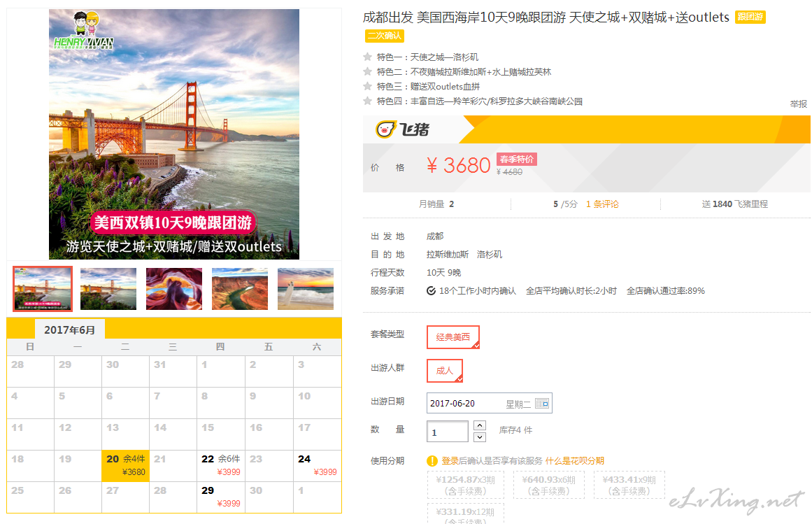Pick June 24 priced ¥3999 in calendar

pyautogui.click(x=317, y=466)
